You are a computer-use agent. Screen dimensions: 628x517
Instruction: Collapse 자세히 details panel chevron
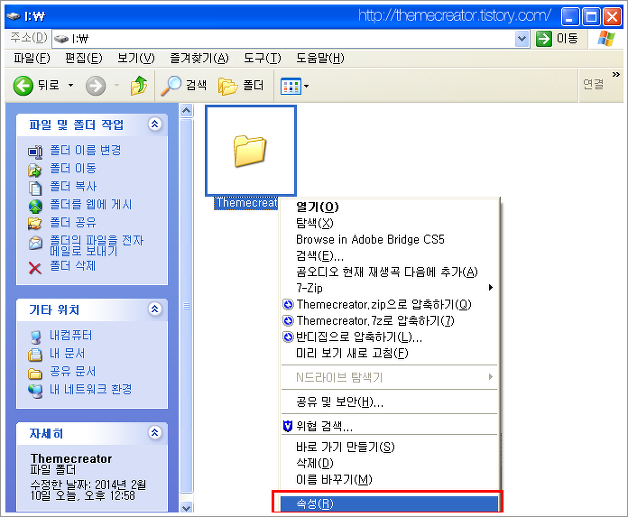(x=155, y=433)
